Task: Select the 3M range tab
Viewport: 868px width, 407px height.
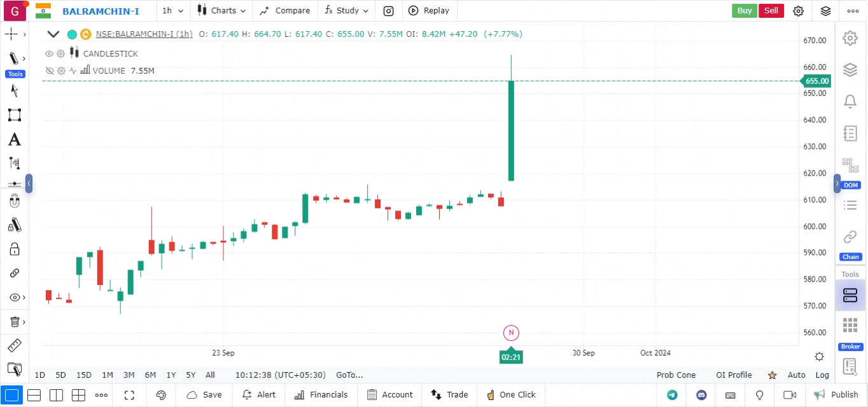Action: [129, 375]
